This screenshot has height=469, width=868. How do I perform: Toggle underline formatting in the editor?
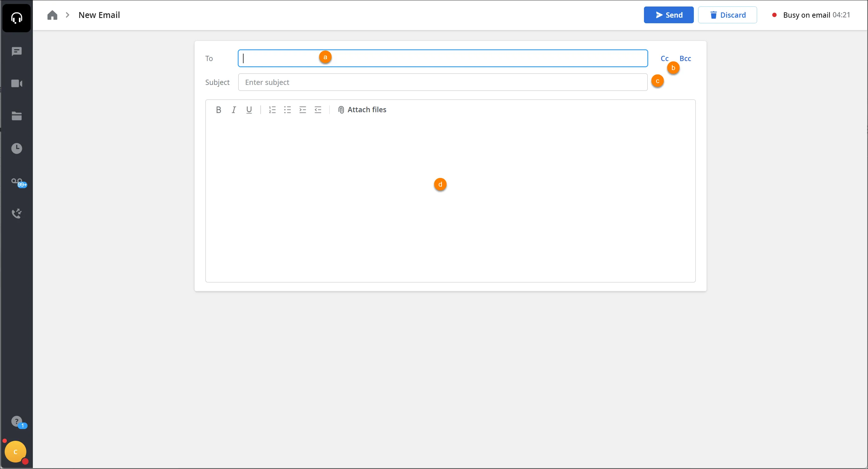click(x=249, y=110)
